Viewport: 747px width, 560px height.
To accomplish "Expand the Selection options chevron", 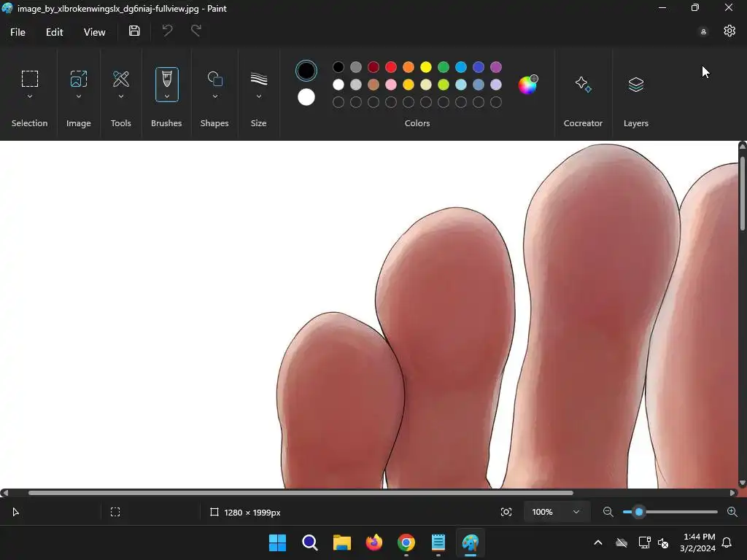I will pyautogui.click(x=29, y=96).
